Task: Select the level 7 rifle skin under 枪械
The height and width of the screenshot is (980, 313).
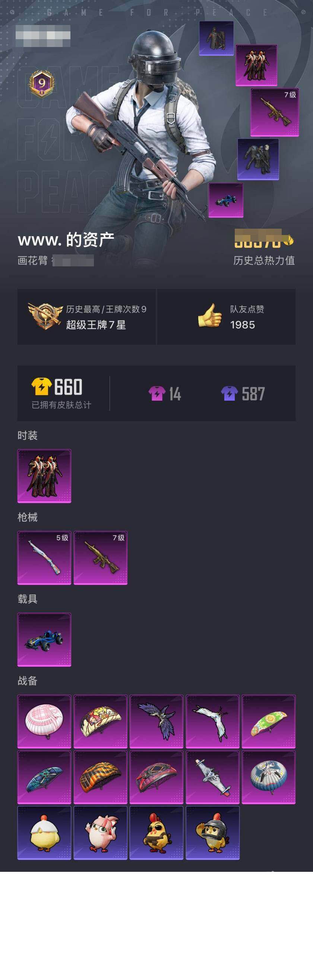Action: (100, 558)
